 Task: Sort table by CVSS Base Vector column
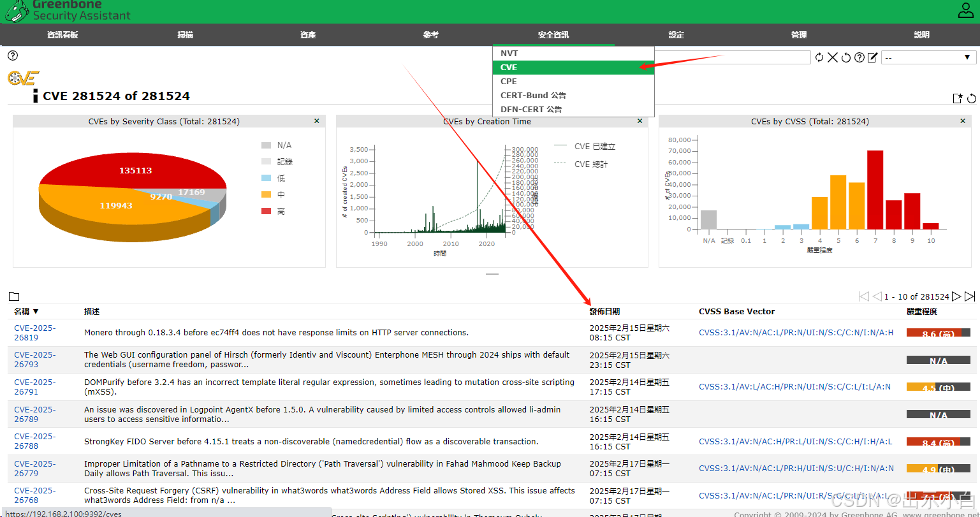coord(737,312)
